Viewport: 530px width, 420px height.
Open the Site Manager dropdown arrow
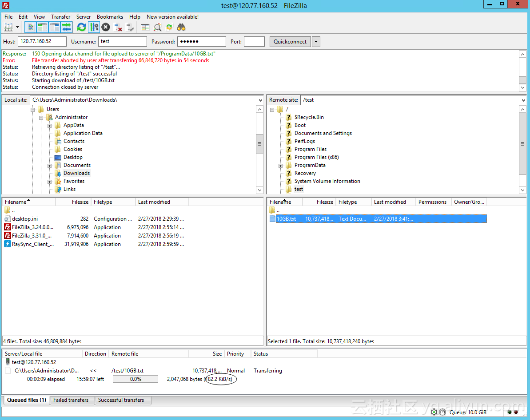18,27
